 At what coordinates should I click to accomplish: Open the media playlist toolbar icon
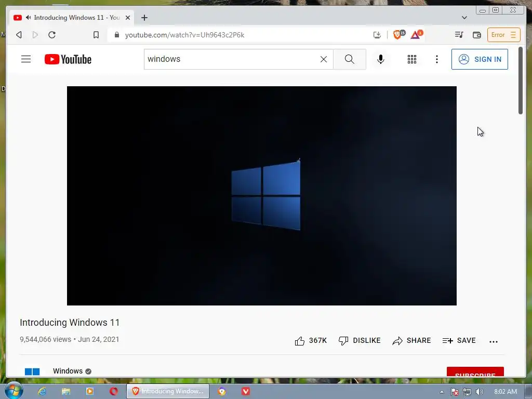click(459, 35)
